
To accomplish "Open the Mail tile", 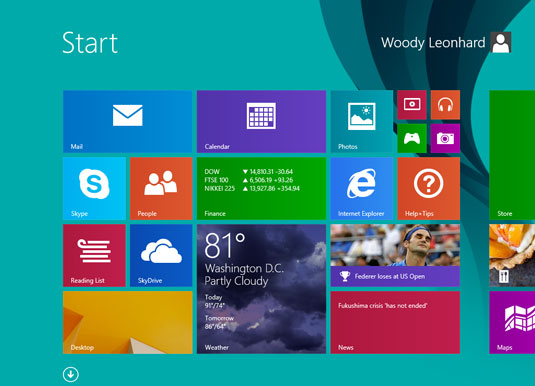I will 128,121.
